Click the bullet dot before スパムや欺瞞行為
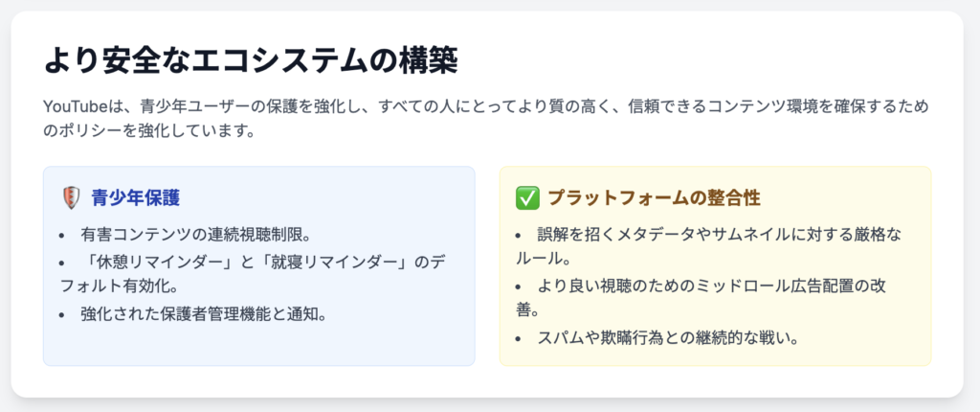 pyautogui.click(x=519, y=339)
